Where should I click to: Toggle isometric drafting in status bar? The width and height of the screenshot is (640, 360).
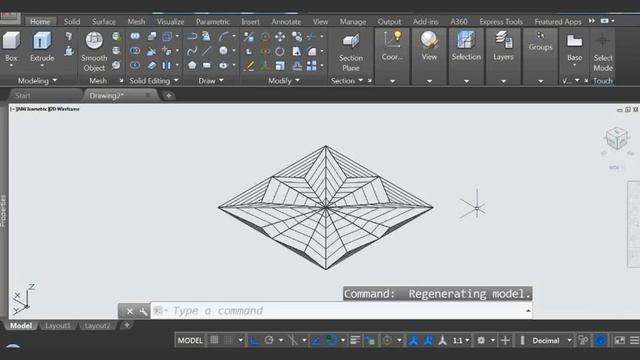pyautogui.click(x=292, y=340)
